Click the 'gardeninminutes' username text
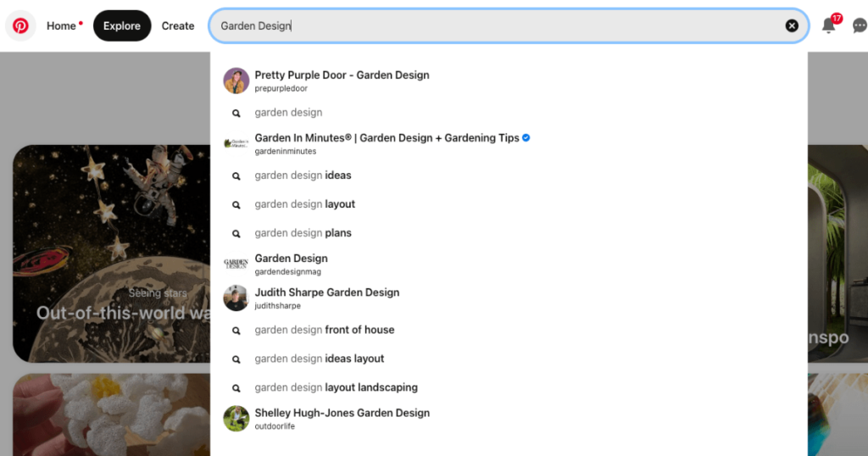The height and width of the screenshot is (456, 868). [285, 151]
